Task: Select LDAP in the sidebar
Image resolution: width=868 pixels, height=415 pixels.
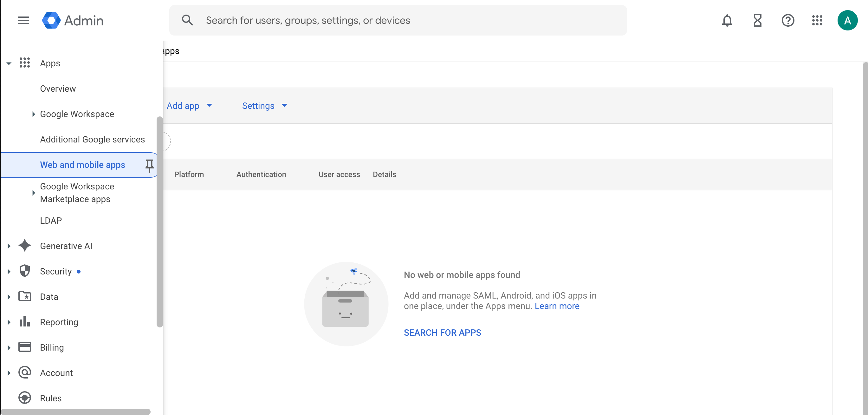Action: 51,221
